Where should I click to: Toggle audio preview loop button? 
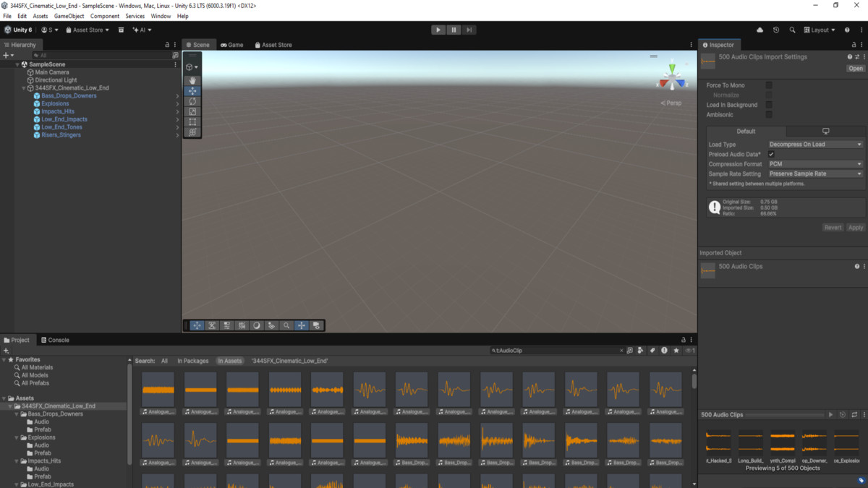coord(854,415)
